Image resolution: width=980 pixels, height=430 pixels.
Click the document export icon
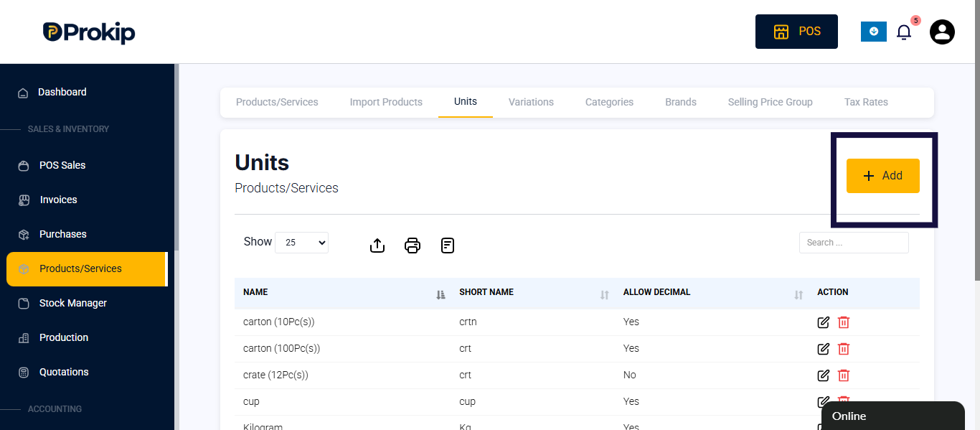click(448, 246)
